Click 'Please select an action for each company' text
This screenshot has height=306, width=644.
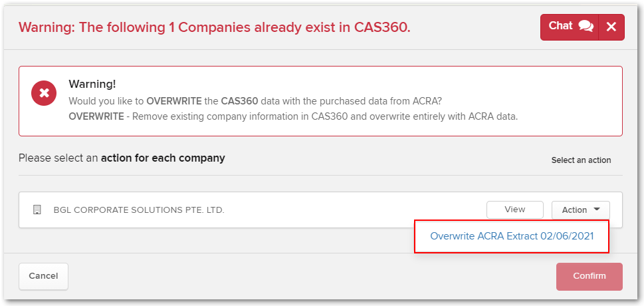122,158
